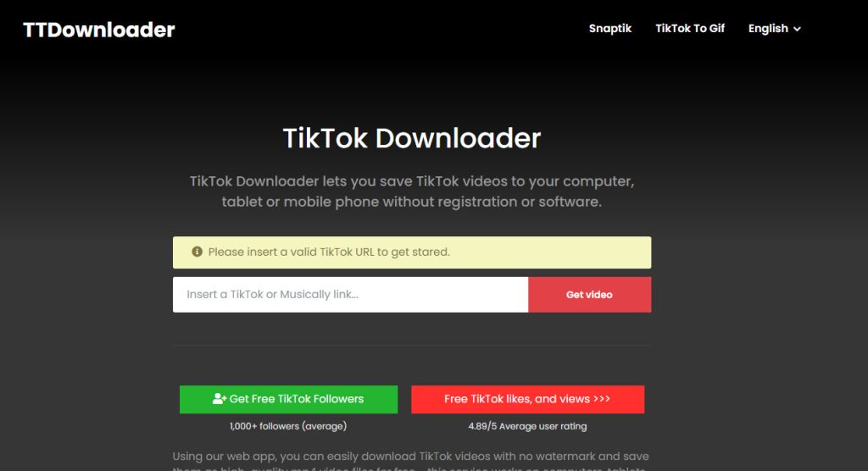Click the horizontal divider below the input
The height and width of the screenshot is (471, 868).
(x=412, y=346)
